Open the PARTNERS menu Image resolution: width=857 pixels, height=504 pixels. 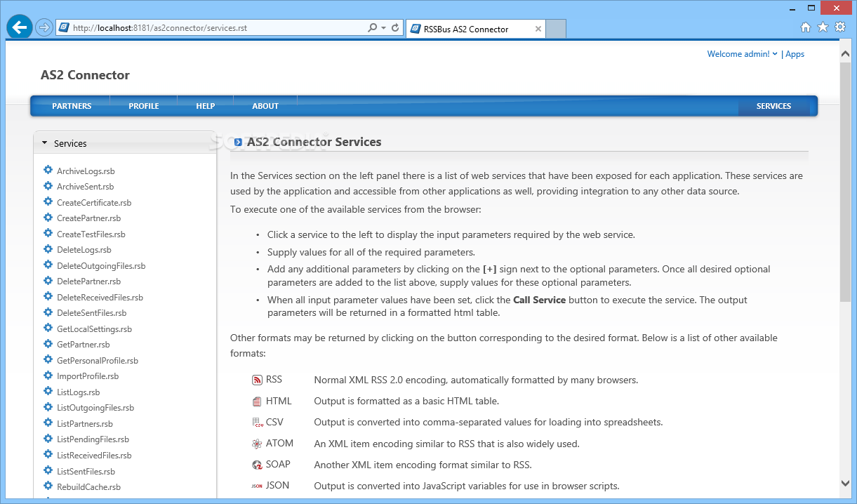72,106
